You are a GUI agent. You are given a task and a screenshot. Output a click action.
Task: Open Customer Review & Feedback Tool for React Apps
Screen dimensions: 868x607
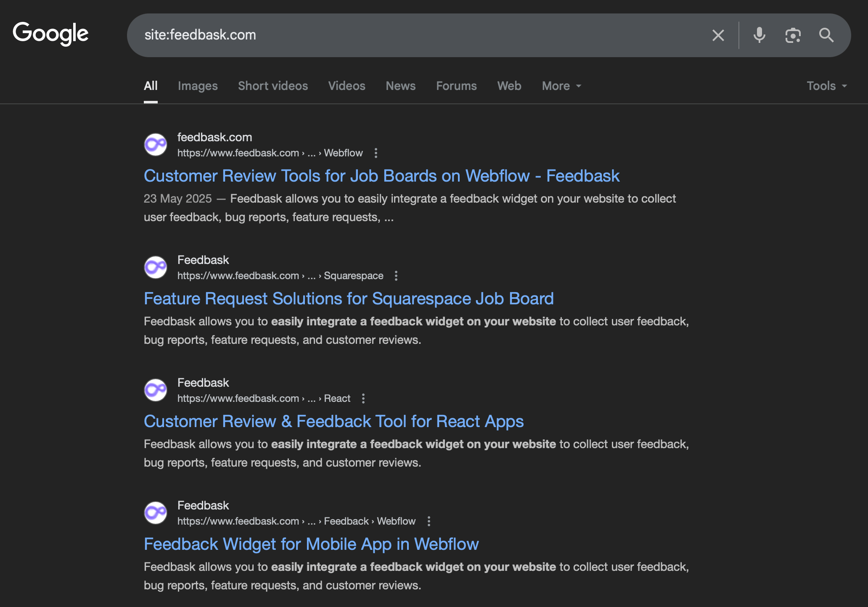333,421
